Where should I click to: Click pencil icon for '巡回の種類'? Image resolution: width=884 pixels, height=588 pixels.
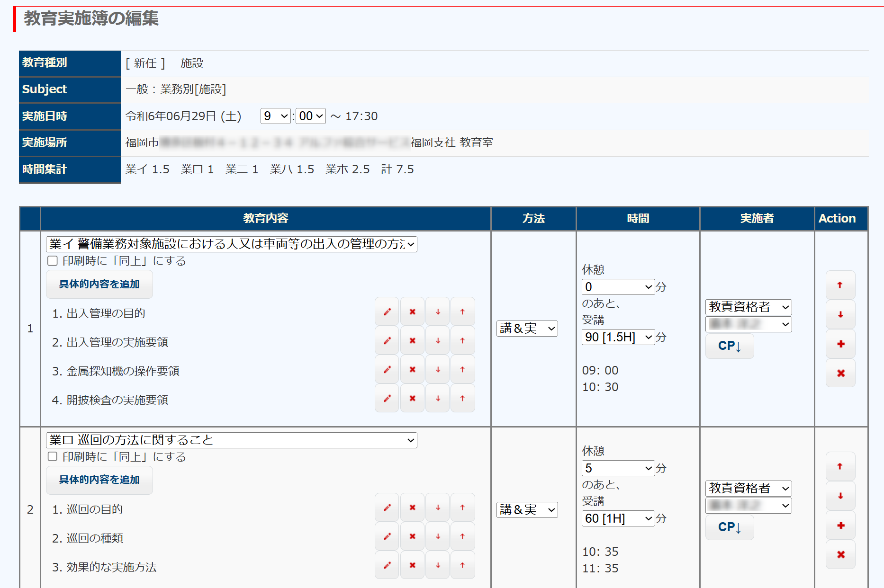click(387, 536)
